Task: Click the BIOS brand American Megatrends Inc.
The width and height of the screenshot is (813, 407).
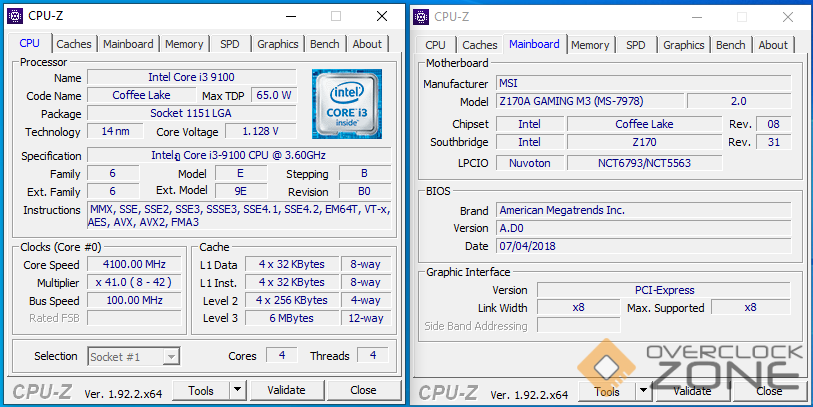Action: [x=643, y=210]
